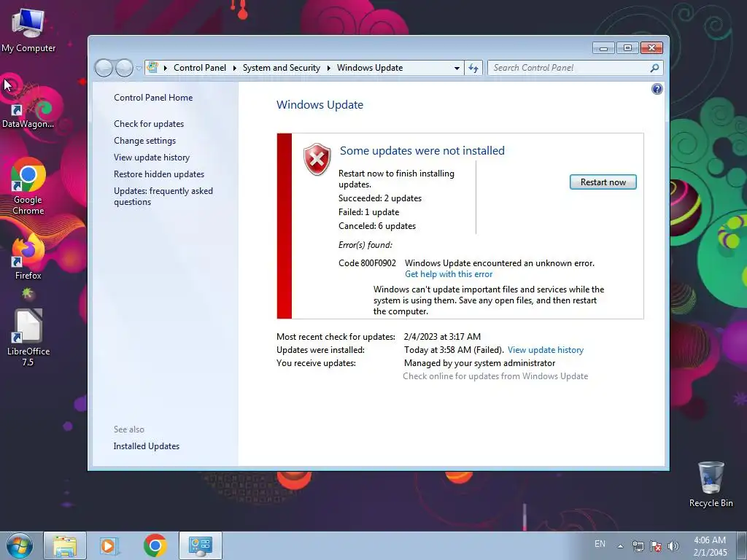Click the red shield error icon
Viewport: 747px width, 560px height.
pyautogui.click(x=317, y=159)
